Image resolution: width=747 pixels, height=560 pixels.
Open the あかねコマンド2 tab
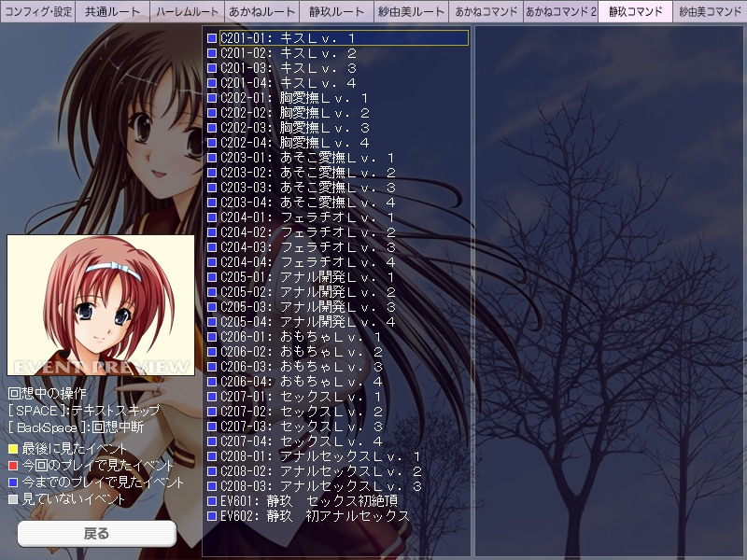561,11
